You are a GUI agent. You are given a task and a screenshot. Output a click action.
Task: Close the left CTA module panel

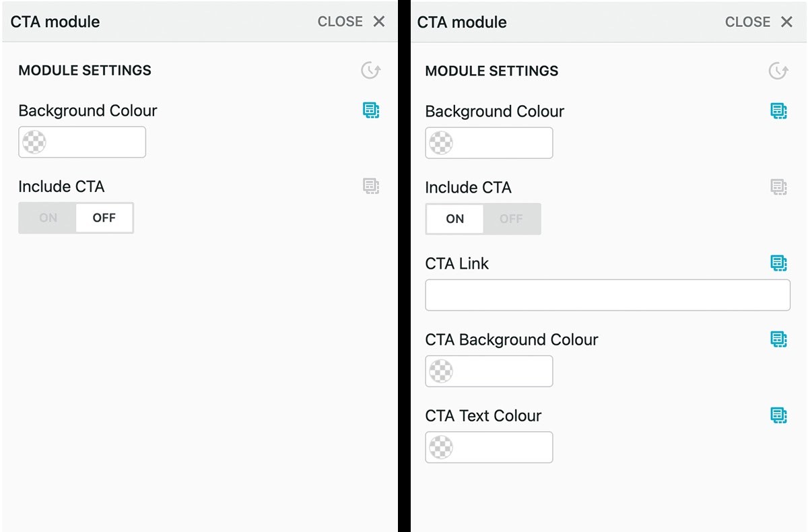(351, 22)
